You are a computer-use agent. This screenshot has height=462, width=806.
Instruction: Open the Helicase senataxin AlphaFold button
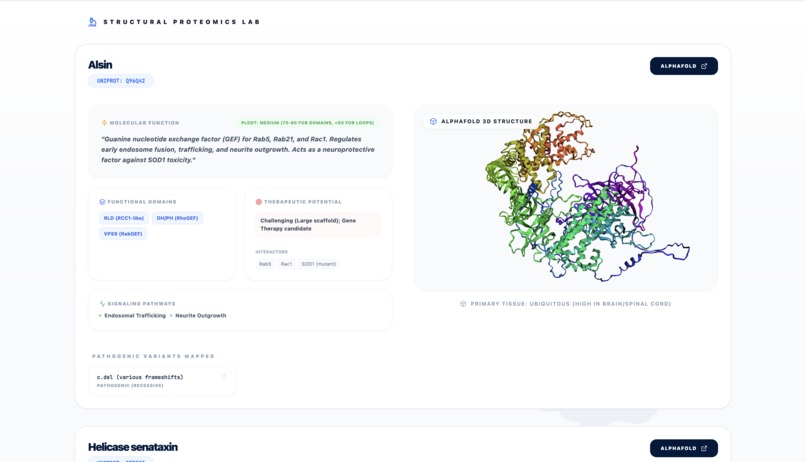[684, 448]
